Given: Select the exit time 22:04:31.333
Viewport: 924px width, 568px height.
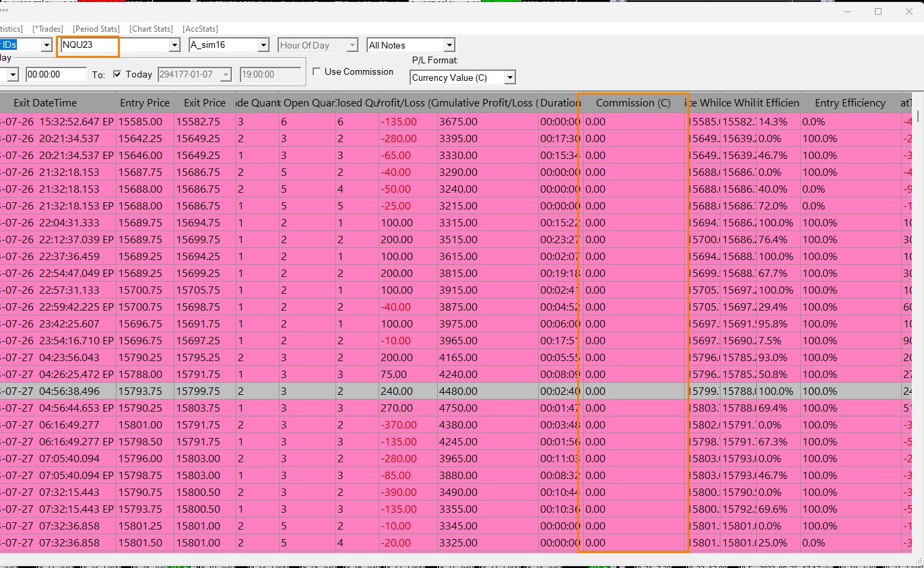Looking at the screenshot, I should click(69, 223).
